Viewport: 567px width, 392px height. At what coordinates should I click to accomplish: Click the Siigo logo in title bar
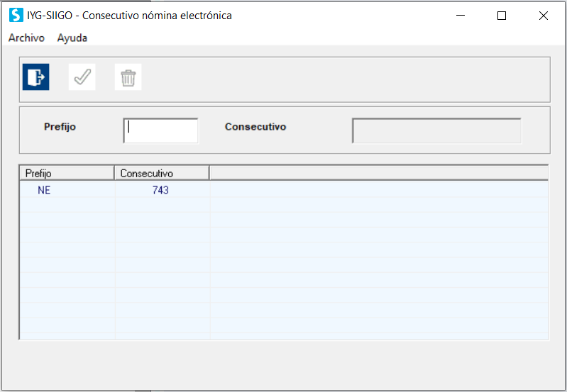click(x=16, y=16)
